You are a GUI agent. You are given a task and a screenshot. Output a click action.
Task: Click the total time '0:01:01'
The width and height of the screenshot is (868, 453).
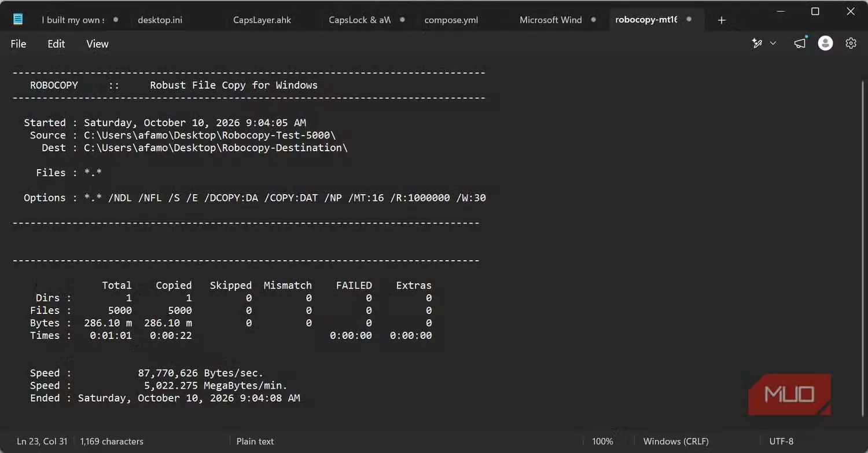(111, 336)
